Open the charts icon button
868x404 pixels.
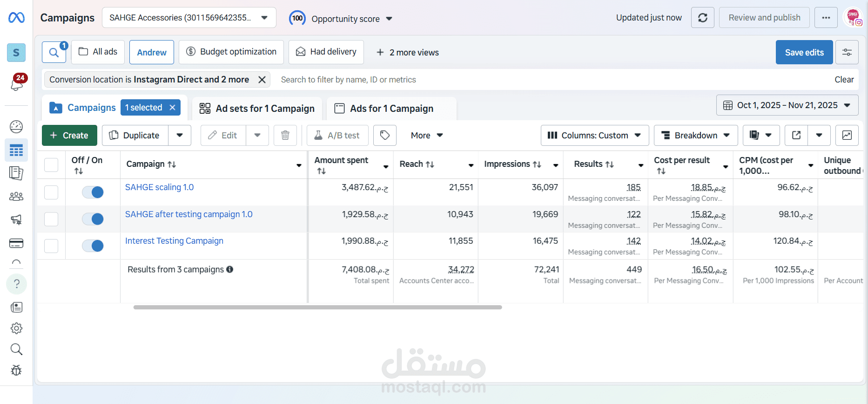pos(847,135)
